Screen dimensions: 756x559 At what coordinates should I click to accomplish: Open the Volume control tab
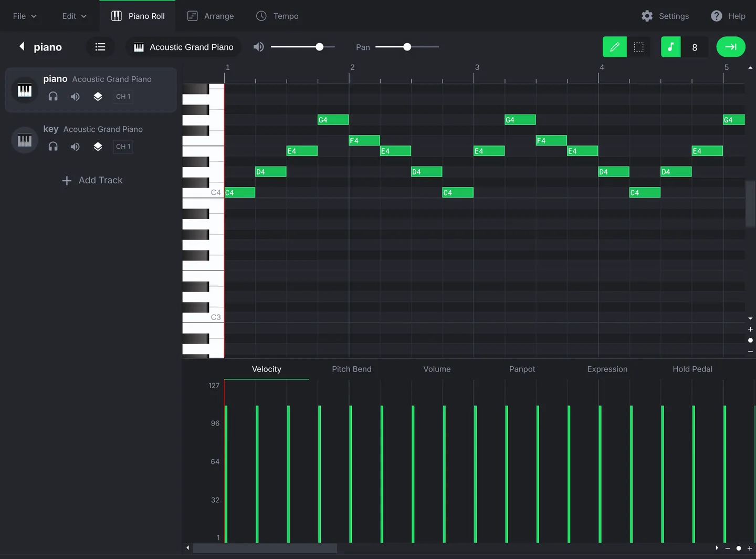click(437, 369)
